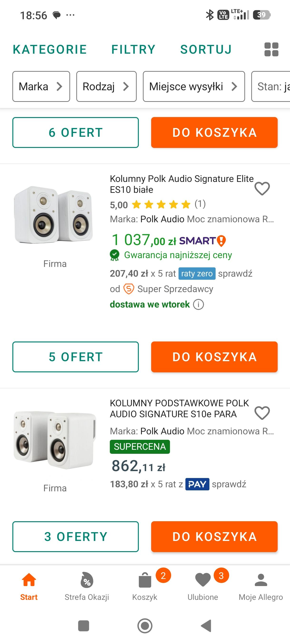Image resolution: width=290 pixels, height=644 pixels.
Task: Add Signature S10e to cart via DO KOSZYKA
Action: coord(214,536)
